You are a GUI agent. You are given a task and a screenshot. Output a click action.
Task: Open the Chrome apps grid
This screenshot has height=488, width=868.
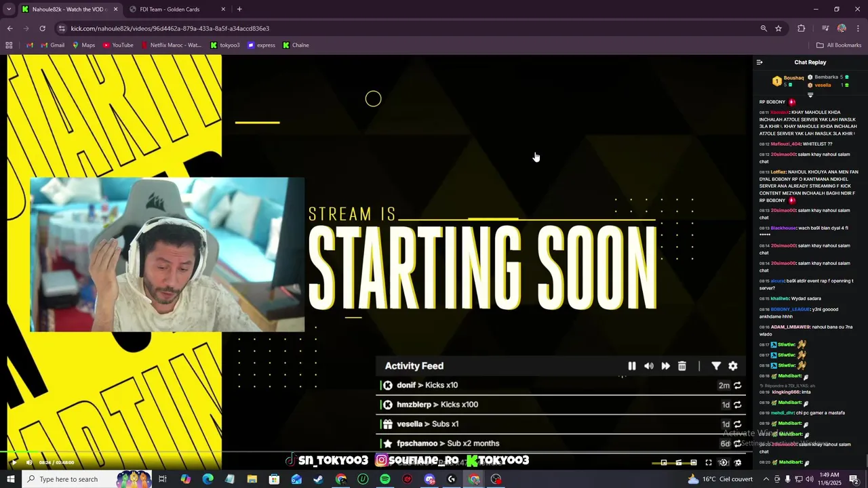[x=9, y=45]
